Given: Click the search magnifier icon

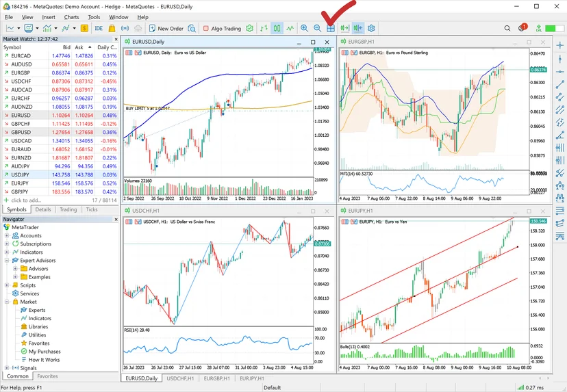Looking at the screenshot, I should tap(507, 28).
